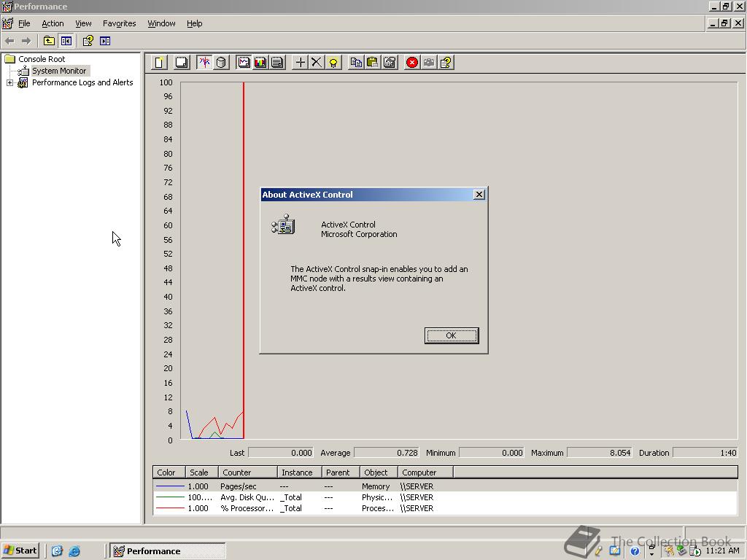The width and height of the screenshot is (747, 560).
Task: Click the red Freeze Display icon
Action: tap(412, 63)
